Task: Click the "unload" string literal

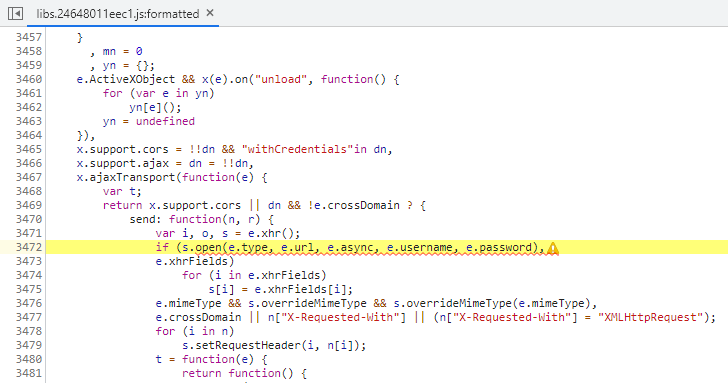Action: (x=281, y=79)
